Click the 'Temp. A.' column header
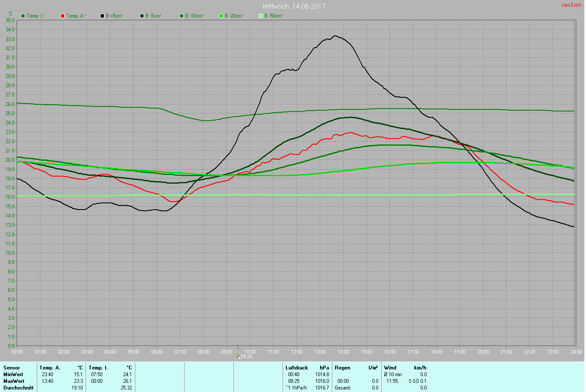The height and width of the screenshot is (392, 586). pyautogui.click(x=50, y=368)
